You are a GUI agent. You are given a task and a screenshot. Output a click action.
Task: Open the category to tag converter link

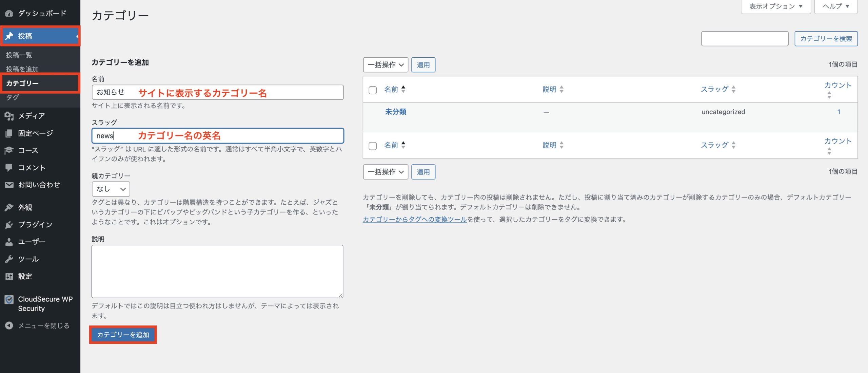click(x=415, y=220)
